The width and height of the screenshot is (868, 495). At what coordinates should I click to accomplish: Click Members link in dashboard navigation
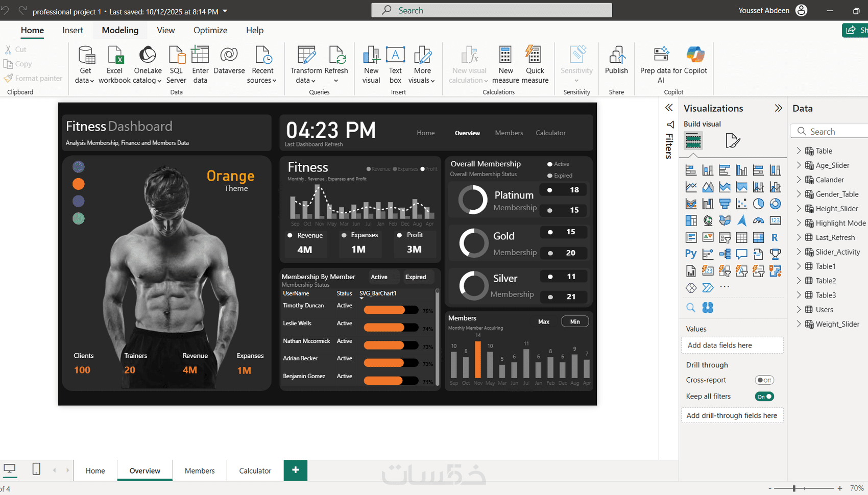click(x=509, y=133)
